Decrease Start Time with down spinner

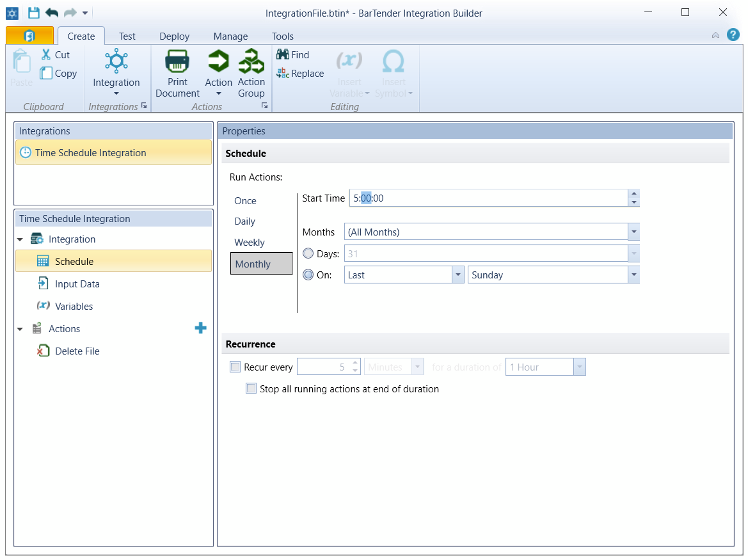click(633, 202)
